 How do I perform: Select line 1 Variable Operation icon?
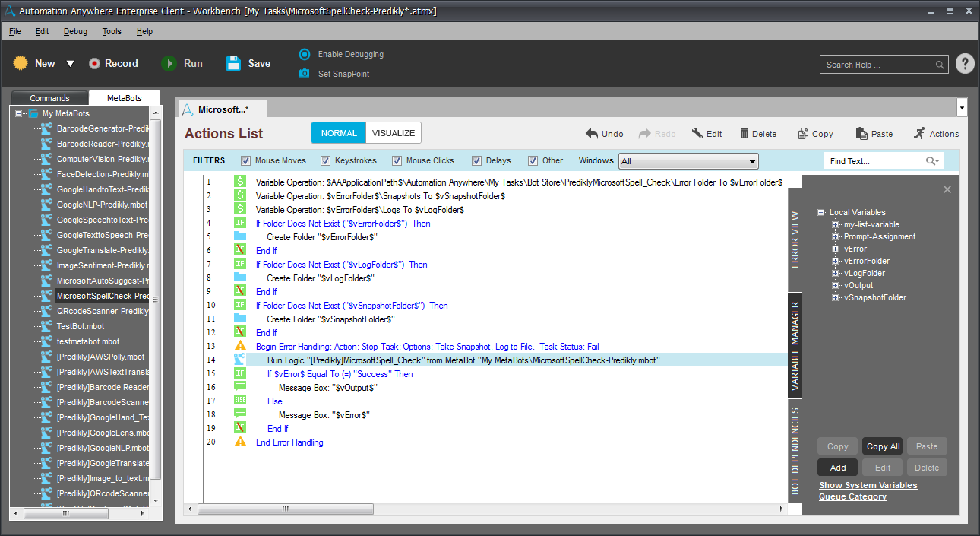(x=240, y=182)
